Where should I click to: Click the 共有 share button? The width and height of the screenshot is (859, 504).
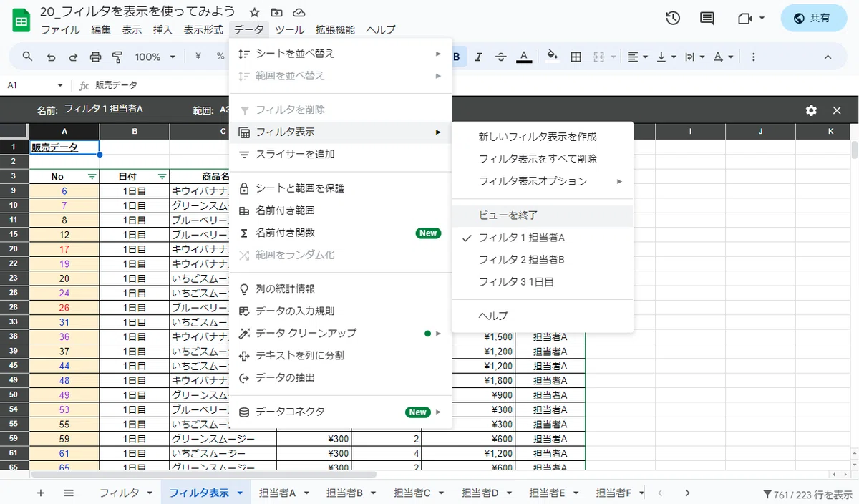pyautogui.click(x=814, y=19)
